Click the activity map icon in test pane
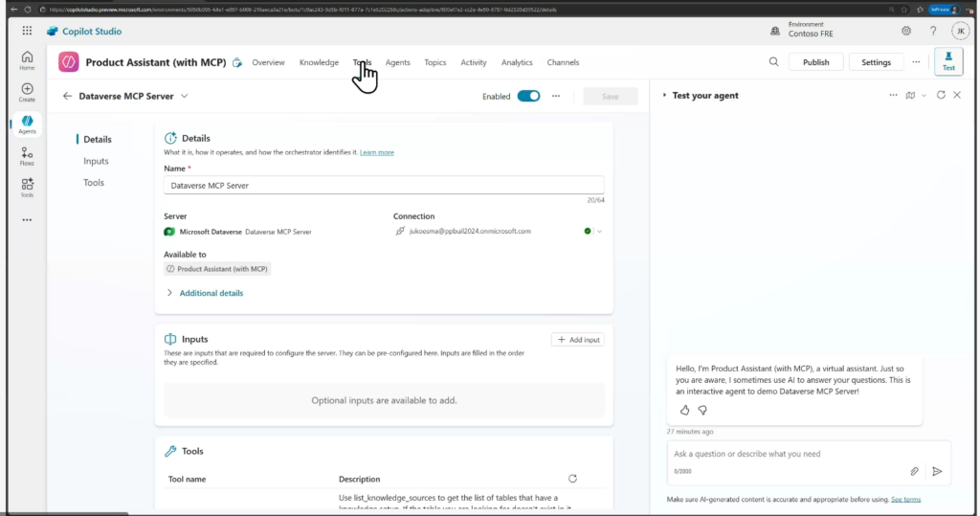 (x=911, y=95)
